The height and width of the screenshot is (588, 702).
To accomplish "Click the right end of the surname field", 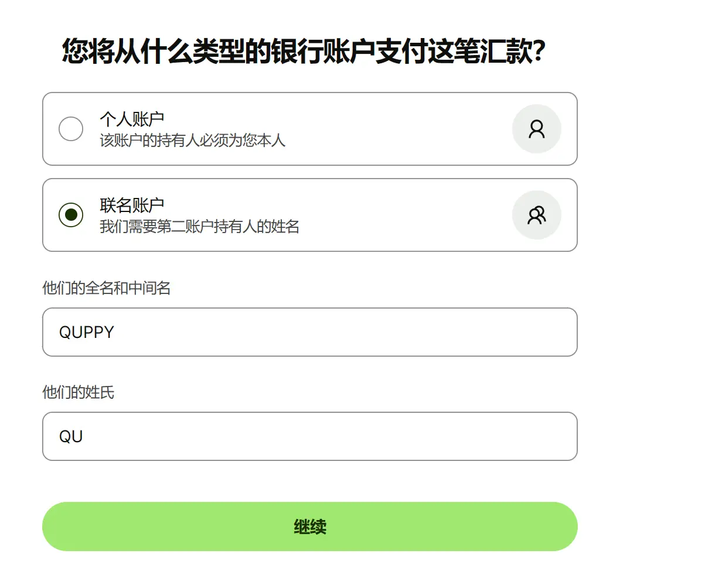I will pos(557,436).
